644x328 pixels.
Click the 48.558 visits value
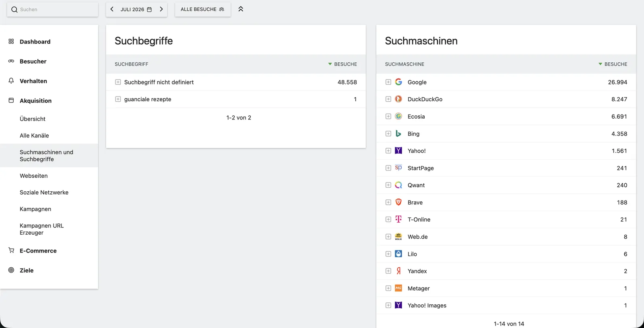[347, 82]
